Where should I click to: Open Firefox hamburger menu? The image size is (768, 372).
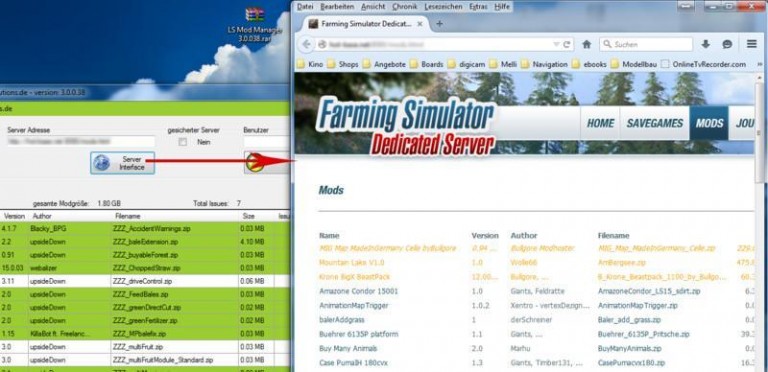pos(752,44)
